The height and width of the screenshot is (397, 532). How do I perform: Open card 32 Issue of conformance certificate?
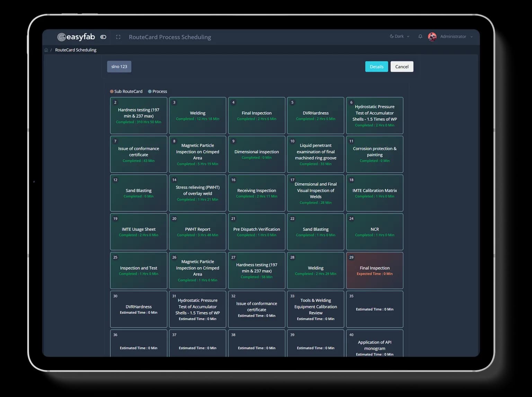pos(257,309)
